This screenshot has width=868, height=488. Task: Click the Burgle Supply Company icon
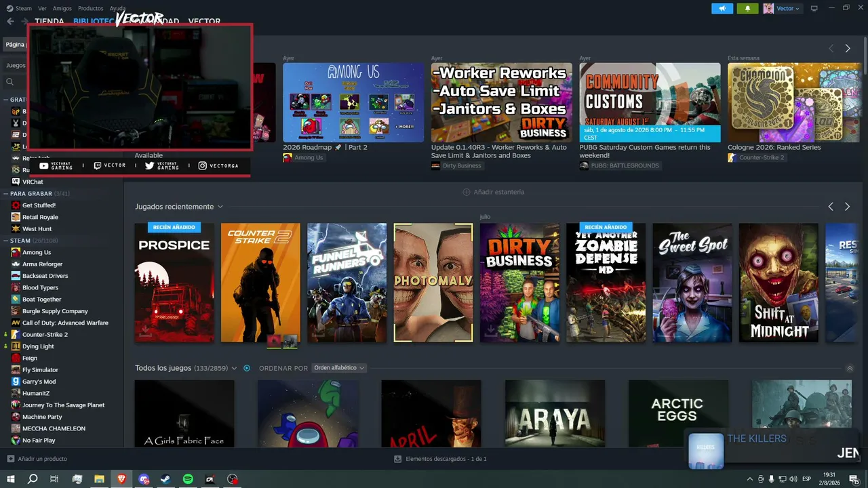16,311
